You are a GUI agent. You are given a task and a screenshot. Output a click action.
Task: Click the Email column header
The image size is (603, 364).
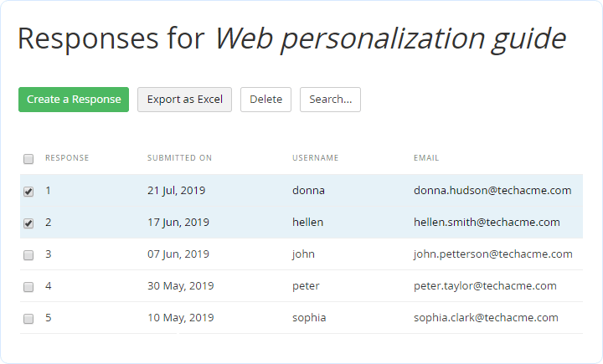[x=426, y=158]
